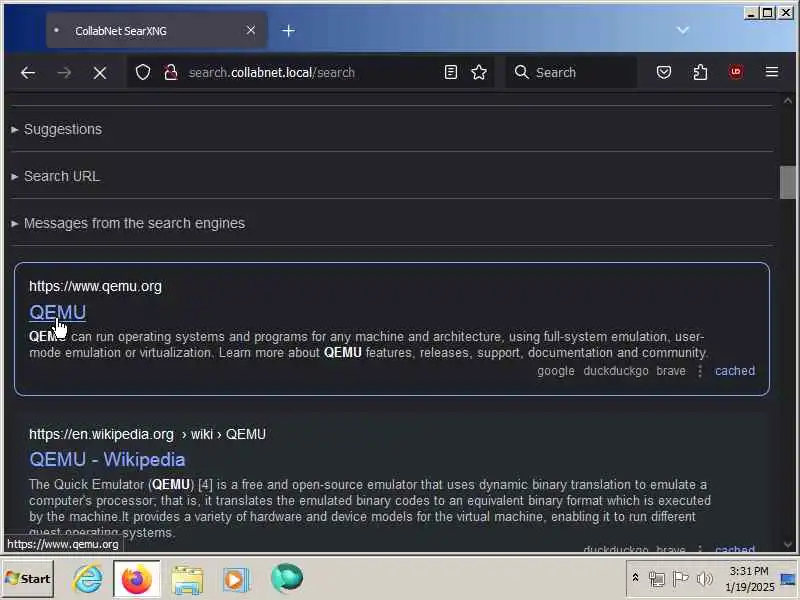Click the taskbar clock showing 3:31 PM

[x=749, y=579]
